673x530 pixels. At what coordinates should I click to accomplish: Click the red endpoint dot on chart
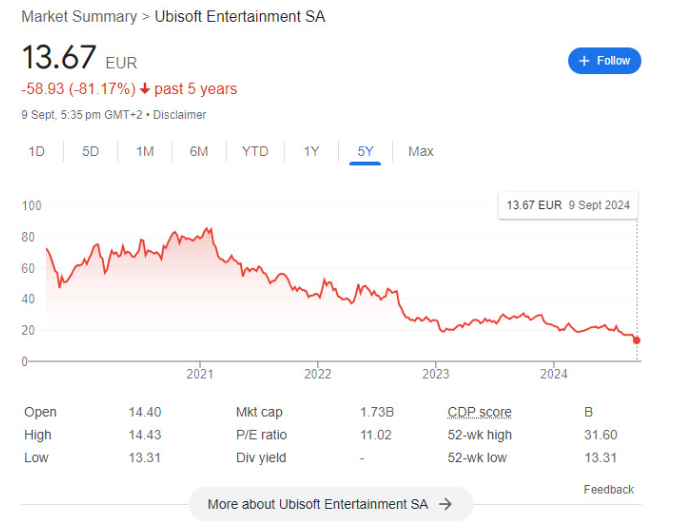click(638, 340)
